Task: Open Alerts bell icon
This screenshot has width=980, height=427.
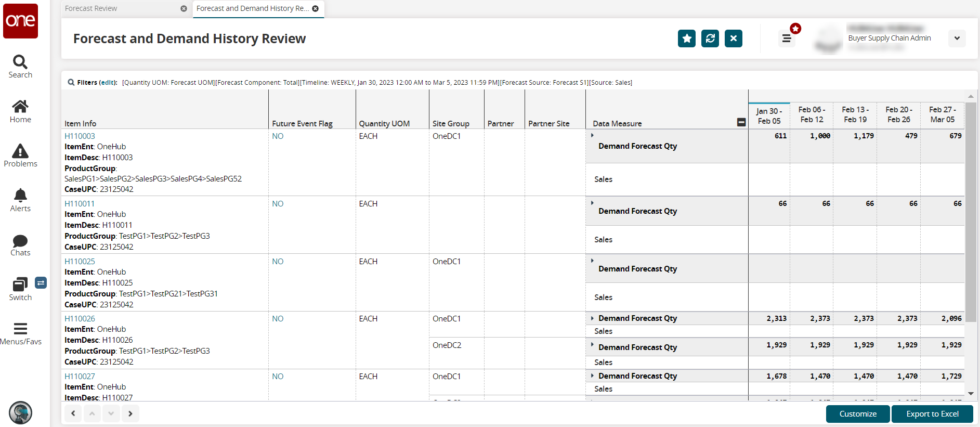Action: tap(20, 200)
